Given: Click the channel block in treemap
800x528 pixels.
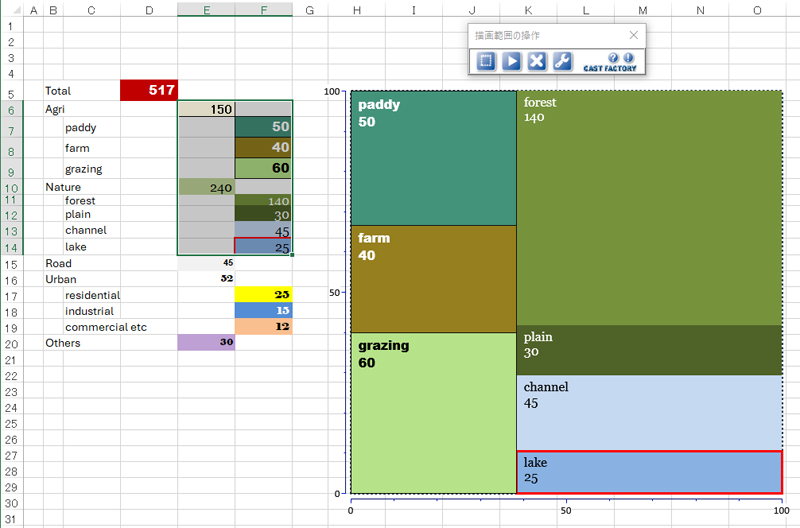Looking at the screenshot, I should (x=648, y=412).
